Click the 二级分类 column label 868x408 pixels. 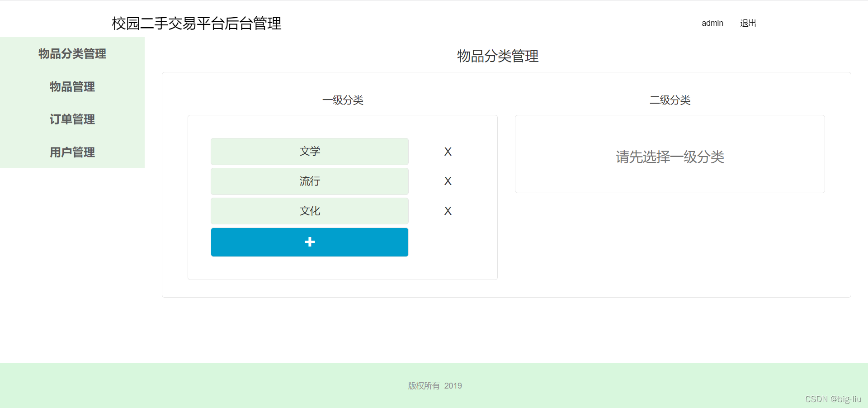tap(670, 100)
